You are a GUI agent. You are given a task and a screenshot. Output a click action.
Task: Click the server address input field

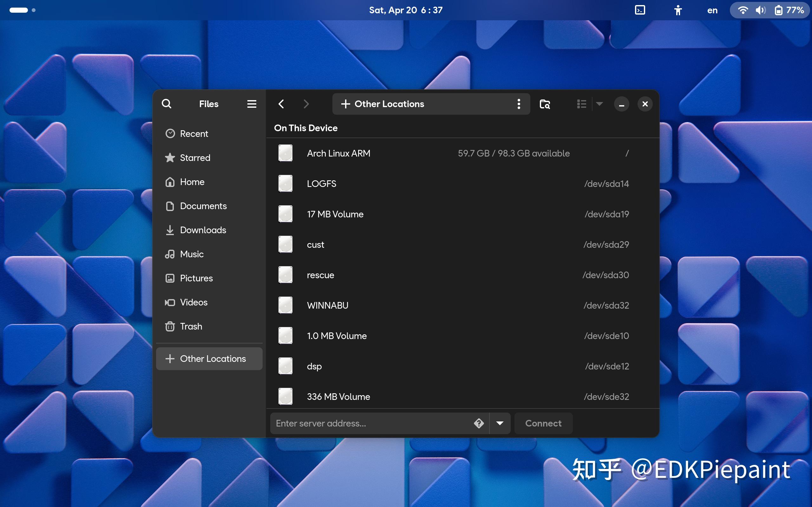tap(369, 423)
